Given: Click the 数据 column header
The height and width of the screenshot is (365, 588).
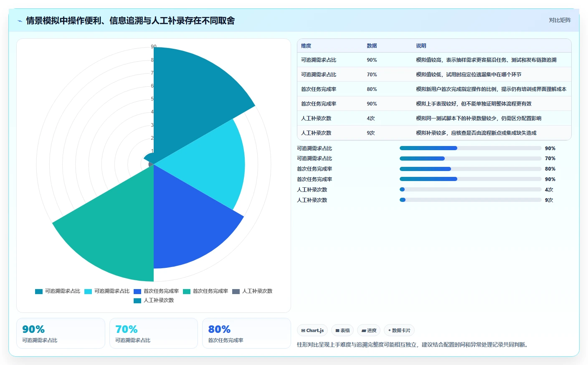Looking at the screenshot, I should [372, 46].
